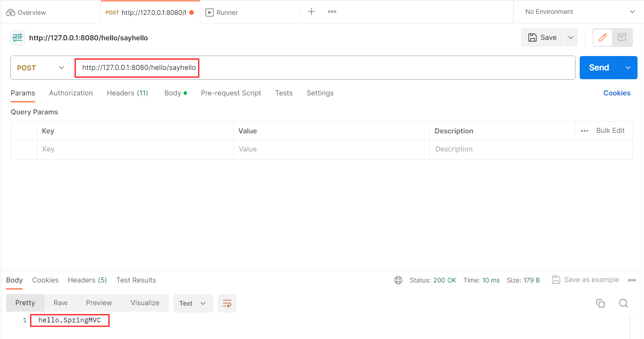This screenshot has height=339, width=644.
Task: Select the Pretty view
Action: 25,303
